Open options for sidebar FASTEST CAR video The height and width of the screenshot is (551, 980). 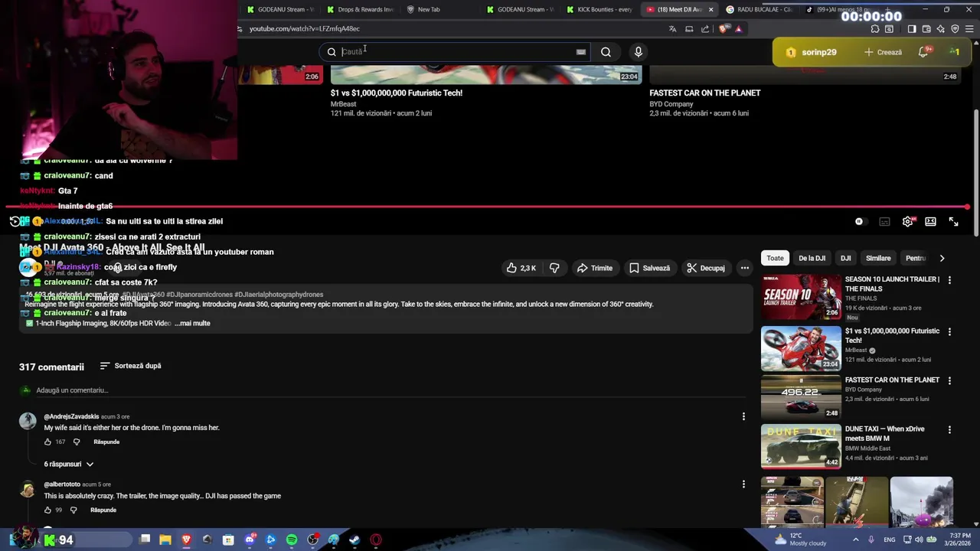click(x=949, y=380)
